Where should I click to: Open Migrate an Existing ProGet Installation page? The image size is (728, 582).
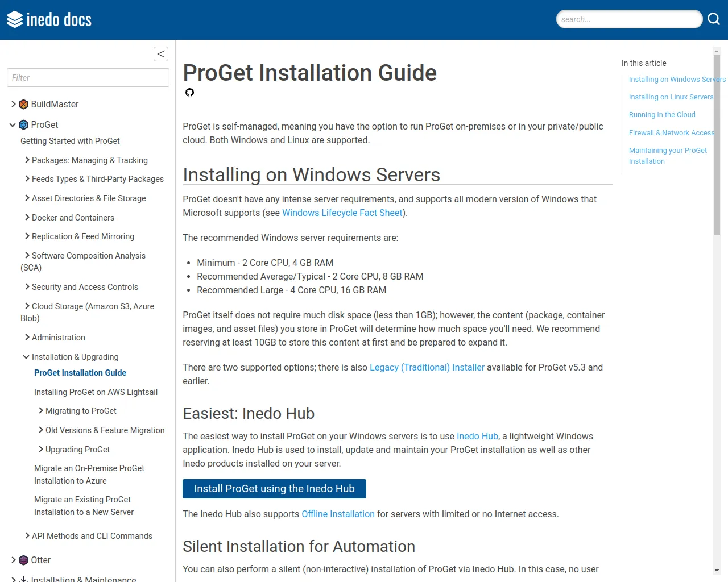[x=84, y=506]
